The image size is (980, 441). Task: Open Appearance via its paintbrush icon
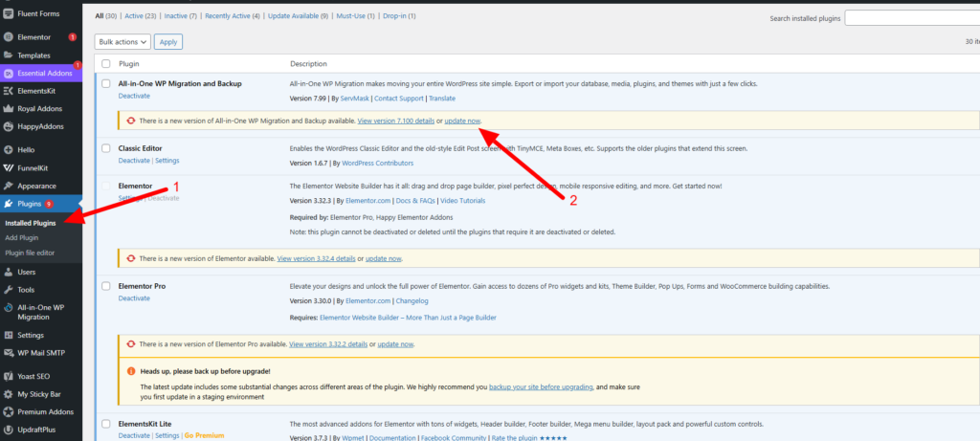click(x=9, y=186)
